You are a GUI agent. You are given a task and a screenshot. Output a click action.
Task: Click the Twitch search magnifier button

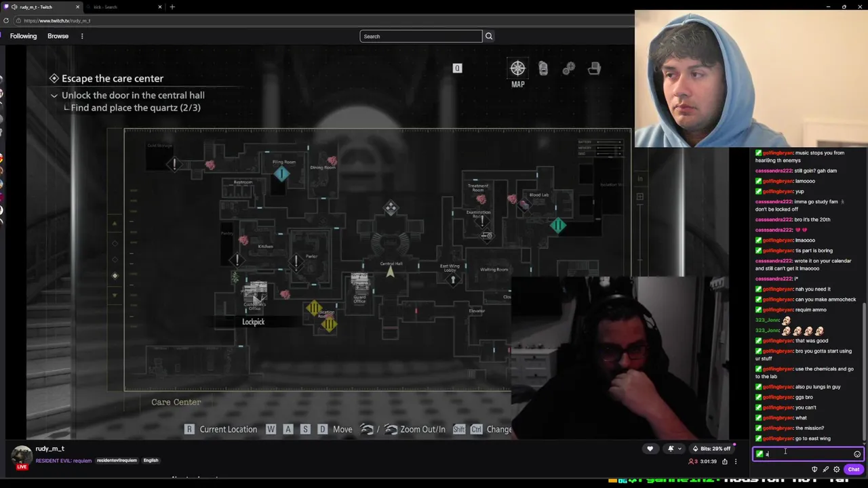[x=489, y=36]
